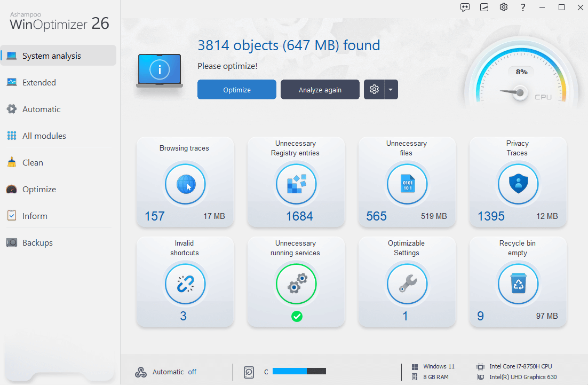Click the Optimizable Settings wrench icon
588x385 pixels.
click(x=407, y=284)
